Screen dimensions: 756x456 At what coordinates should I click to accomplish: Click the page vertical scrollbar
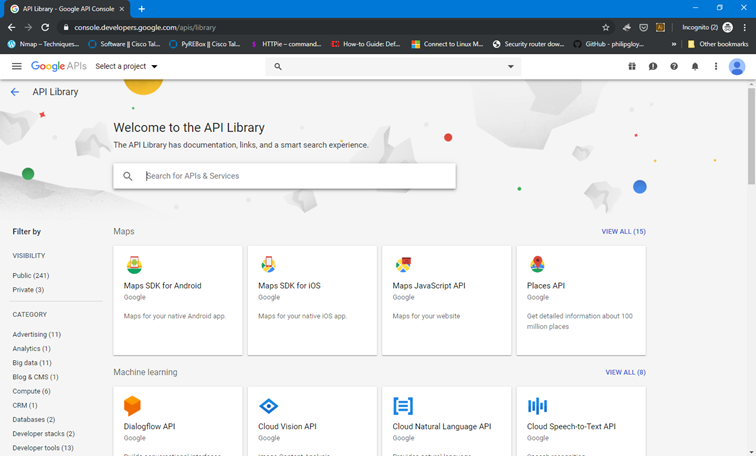point(751,135)
